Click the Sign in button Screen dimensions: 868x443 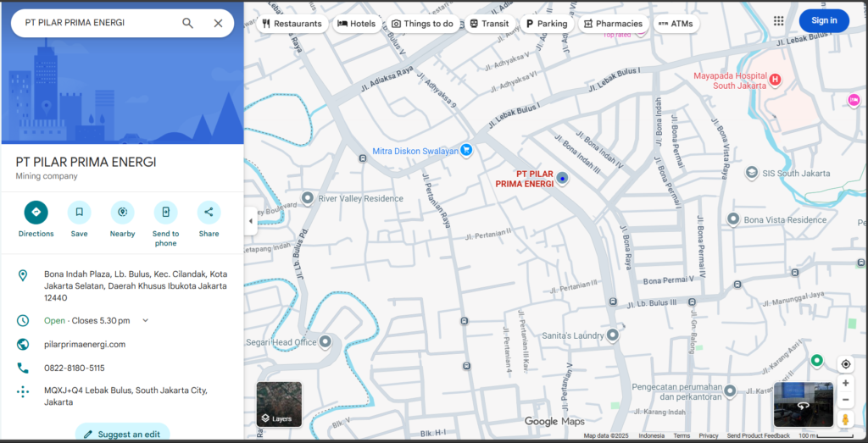[823, 21]
